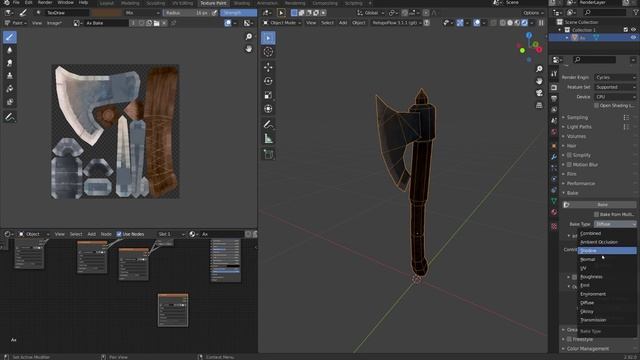Open Render Engine Cycles dropdown

point(615,77)
